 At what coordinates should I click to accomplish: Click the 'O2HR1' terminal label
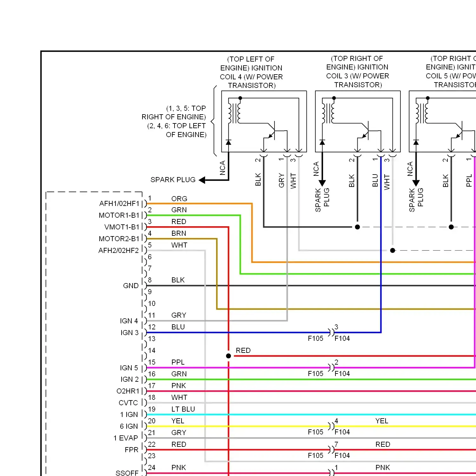[128, 391]
